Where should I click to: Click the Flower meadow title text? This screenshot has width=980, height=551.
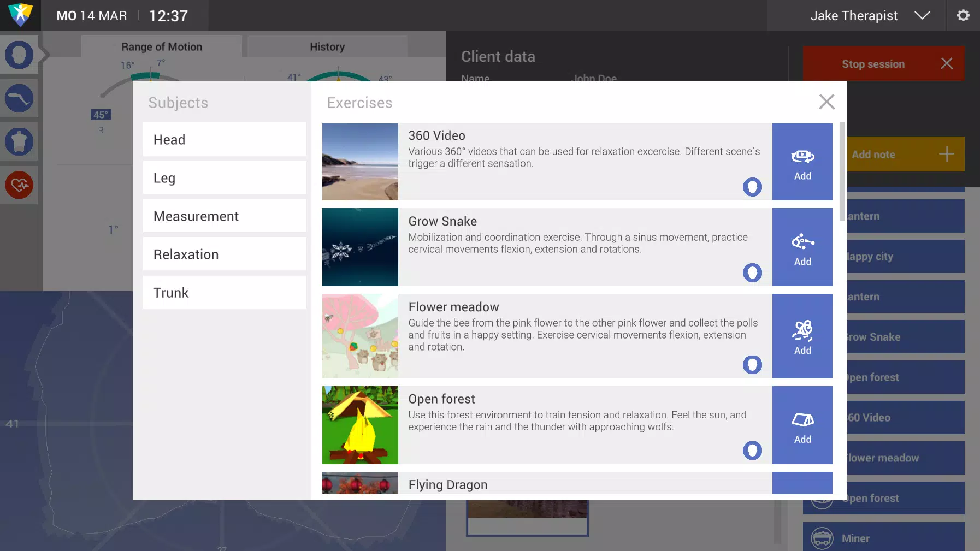tap(453, 307)
